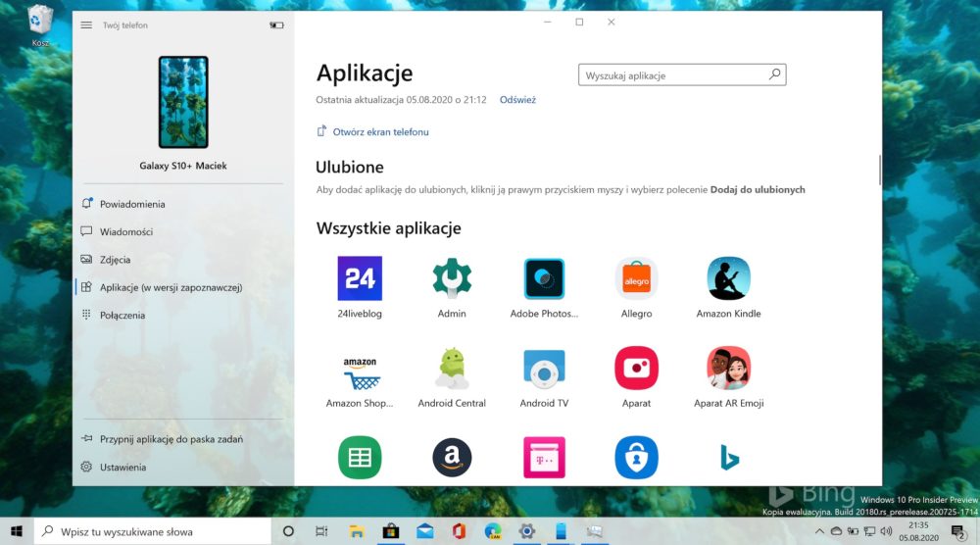Click the Wyszukaj aplikacje search field
980x545 pixels.
pos(682,75)
